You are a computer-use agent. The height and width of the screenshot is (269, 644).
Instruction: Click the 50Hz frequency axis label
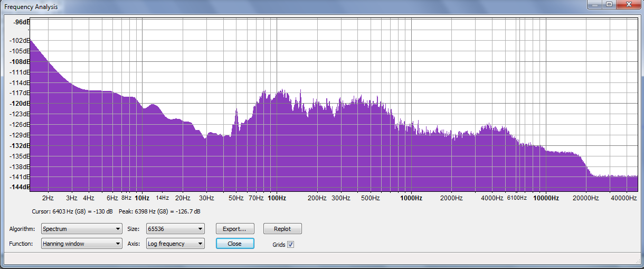click(x=236, y=198)
